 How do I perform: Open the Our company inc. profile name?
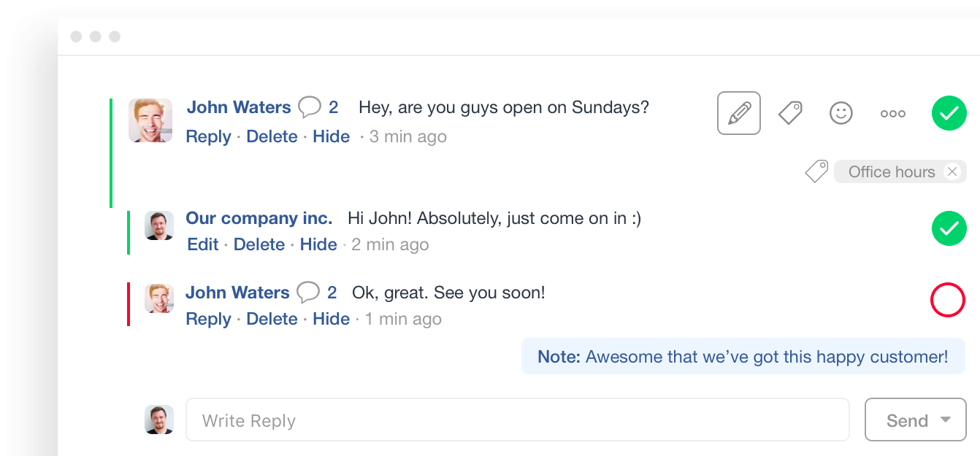(259, 218)
